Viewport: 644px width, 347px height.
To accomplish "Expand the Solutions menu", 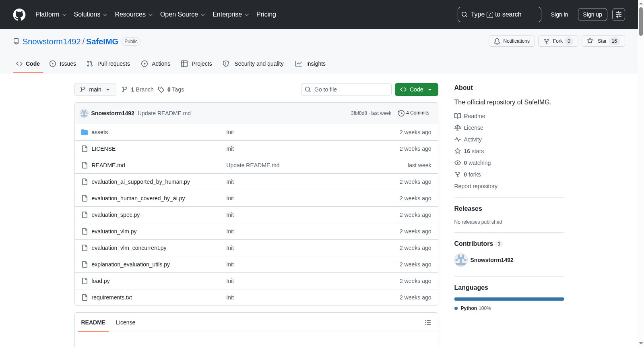I will pos(91,15).
